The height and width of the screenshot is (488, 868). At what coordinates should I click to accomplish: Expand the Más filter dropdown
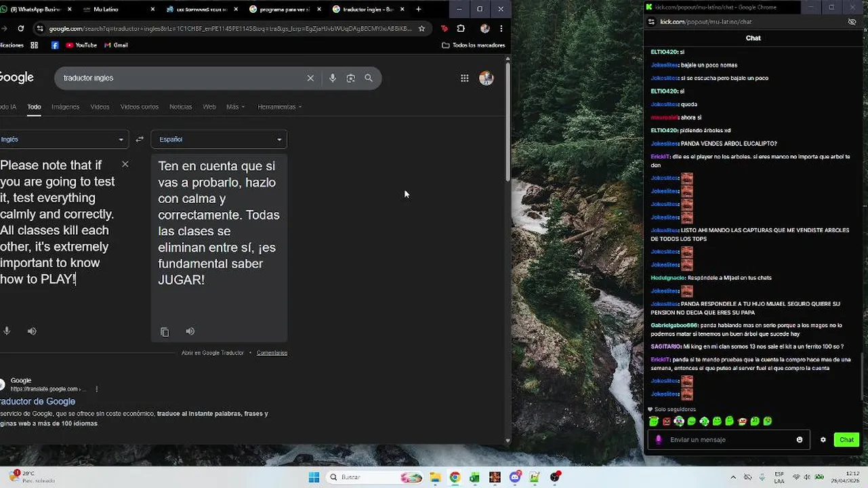pos(235,106)
